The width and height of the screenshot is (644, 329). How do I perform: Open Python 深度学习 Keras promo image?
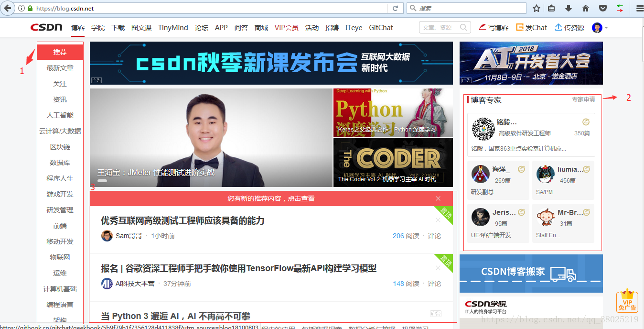pyautogui.click(x=393, y=113)
